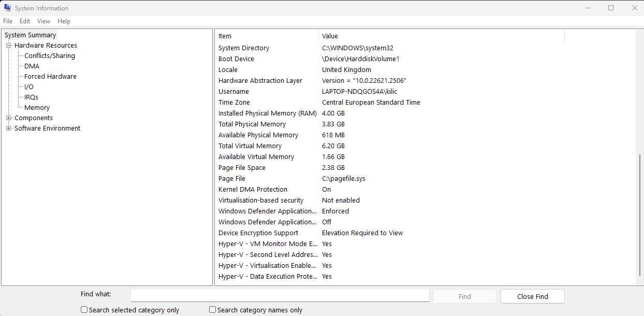This screenshot has height=316, width=644.
Task: Click the value C:\WINDOWS\system32
Action: (x=358, y=48)
